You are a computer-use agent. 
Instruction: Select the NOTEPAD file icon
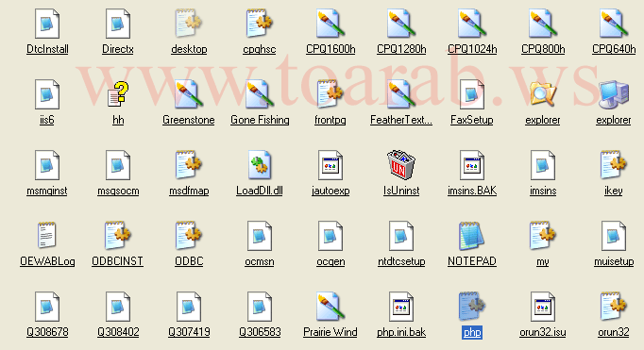472,237
